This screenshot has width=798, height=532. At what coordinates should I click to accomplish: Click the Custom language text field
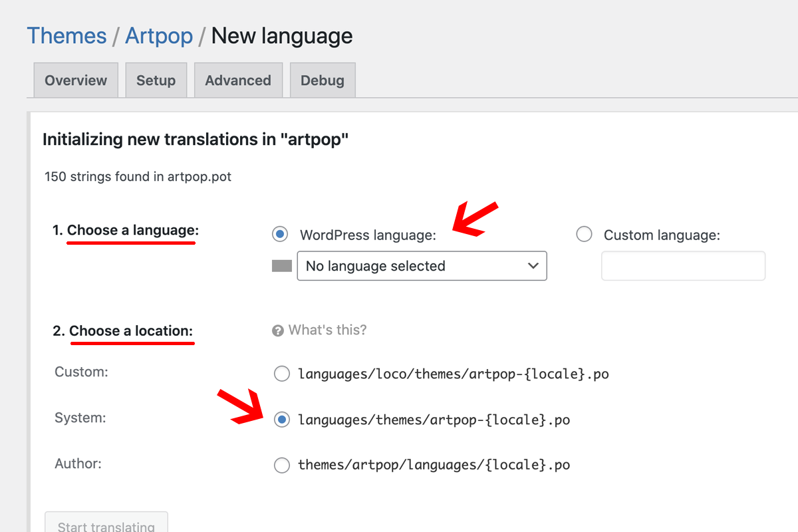pyautogui.click(x=683, y=266)
